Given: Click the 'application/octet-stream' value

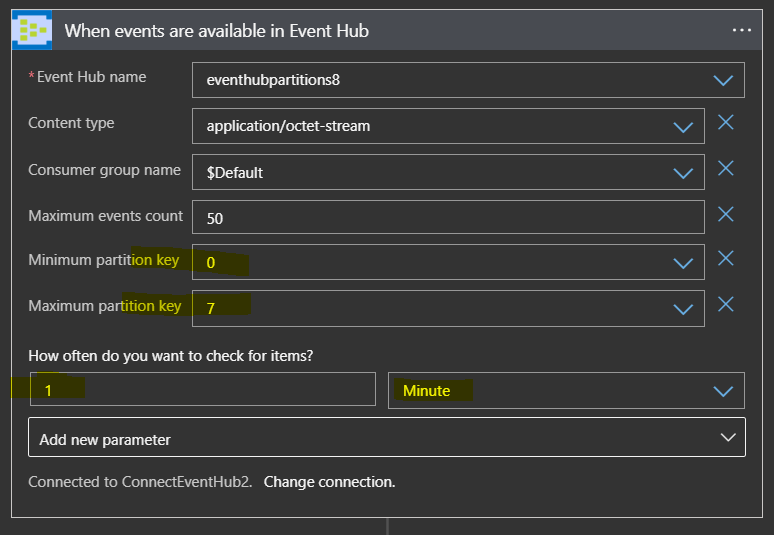Looking at the screenshot, I should [x=288, y=126].
